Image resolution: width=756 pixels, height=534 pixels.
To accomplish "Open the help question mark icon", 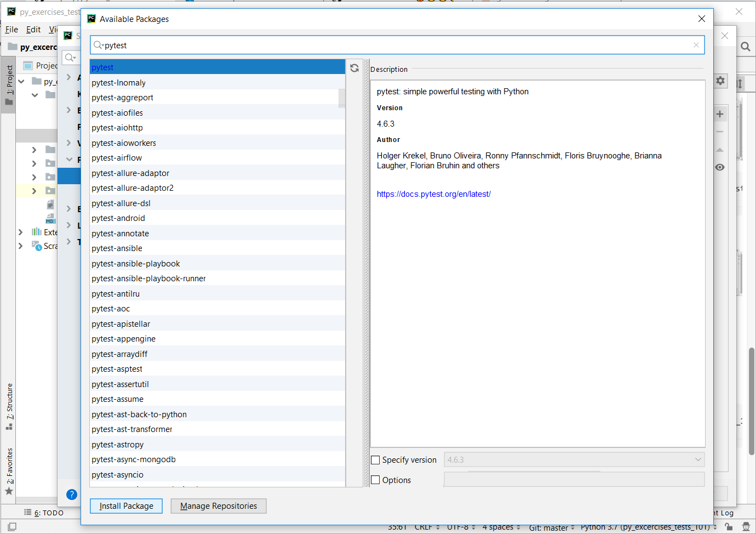I will point(72,495).
